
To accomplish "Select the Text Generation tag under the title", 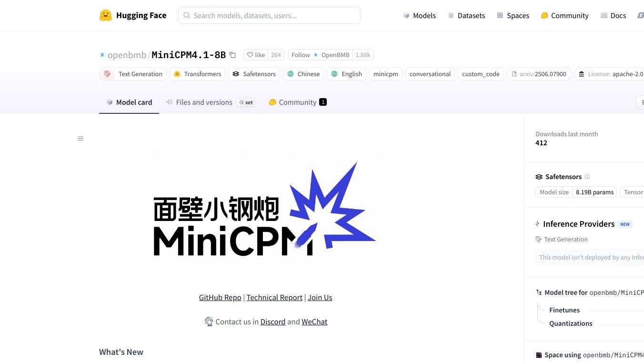I will 133,74.
